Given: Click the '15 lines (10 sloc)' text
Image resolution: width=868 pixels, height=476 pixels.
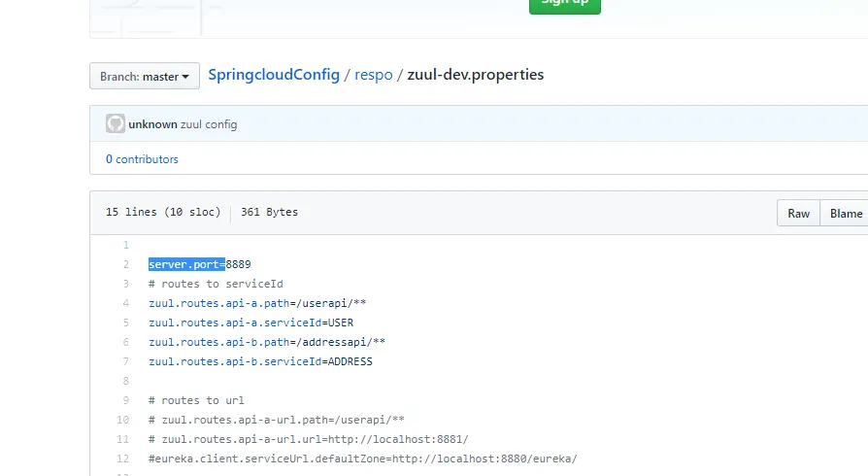Looking at the screenshot, I should [x=163, y=212].
